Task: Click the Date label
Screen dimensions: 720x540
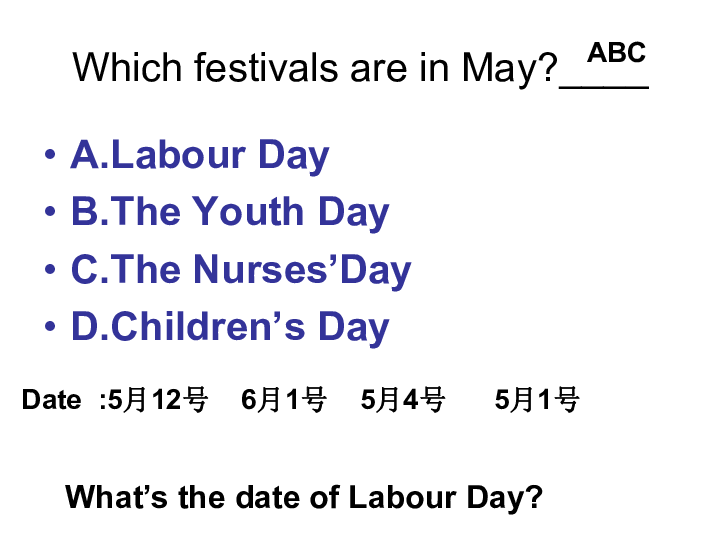Action: click(x=51, y=399)
